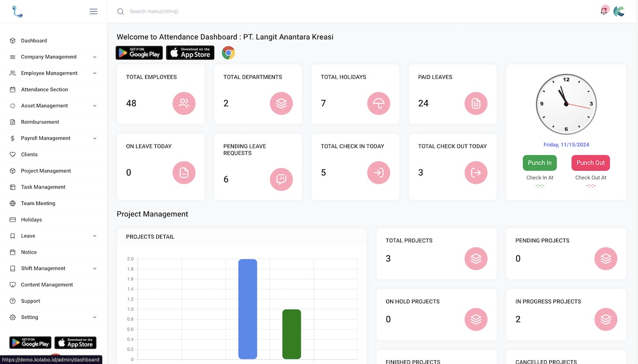Click the Total Holidays umbrella icon

point(379,104)
